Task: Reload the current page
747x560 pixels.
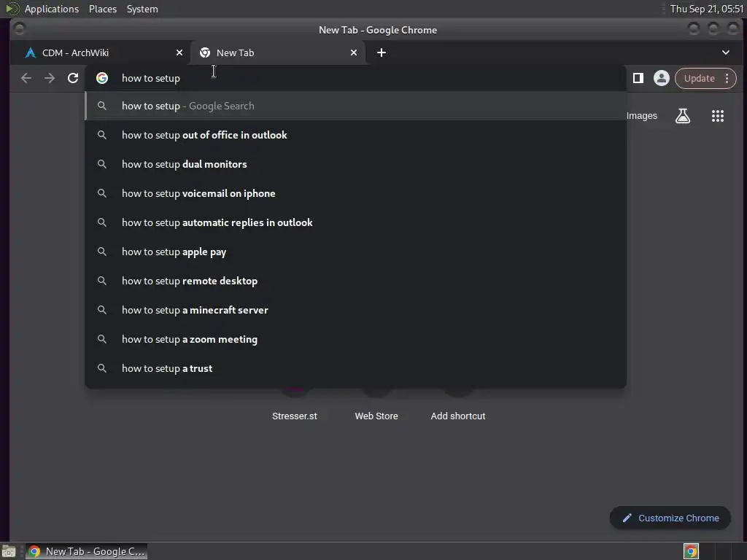Action: tap(73, 78)
